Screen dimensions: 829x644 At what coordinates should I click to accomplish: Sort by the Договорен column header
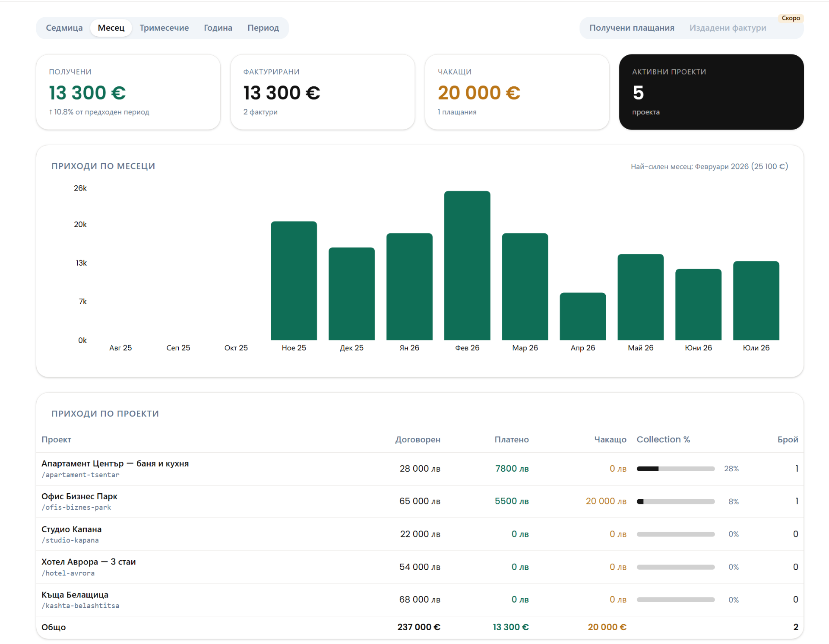pyautogui.click(x=418, y=440)
